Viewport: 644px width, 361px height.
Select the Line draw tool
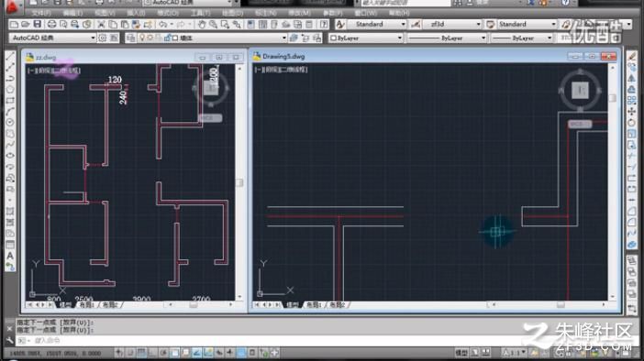point(10,56)
